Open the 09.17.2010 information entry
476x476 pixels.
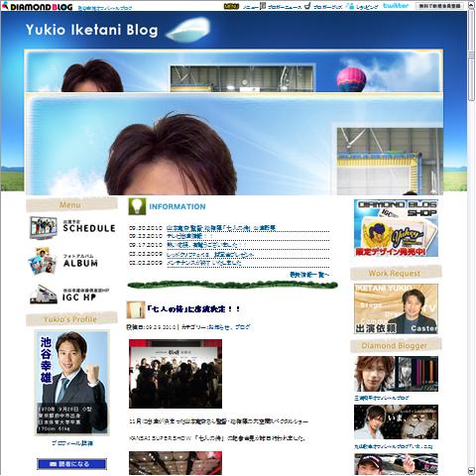206,245
